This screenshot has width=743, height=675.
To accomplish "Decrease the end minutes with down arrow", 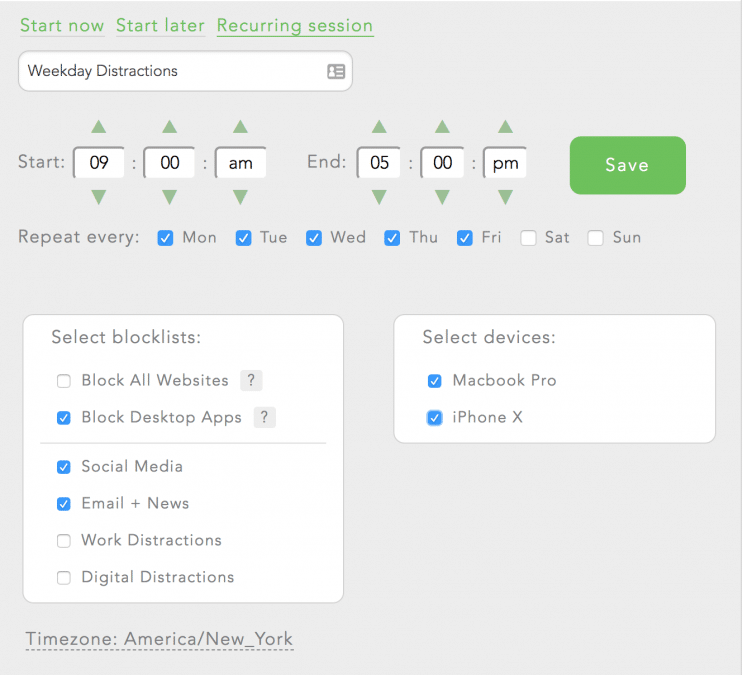I will pos(442,198).
